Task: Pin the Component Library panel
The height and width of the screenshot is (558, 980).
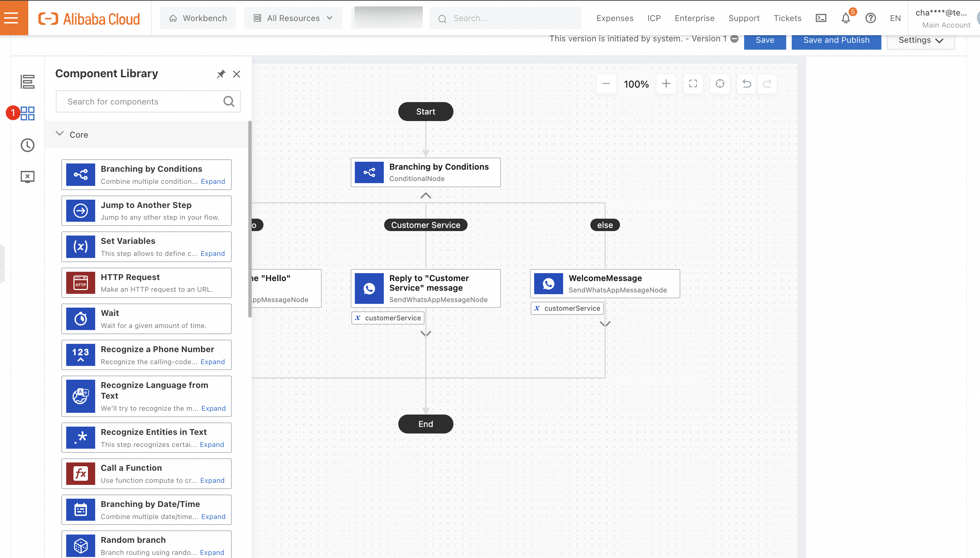Action: 221,74
